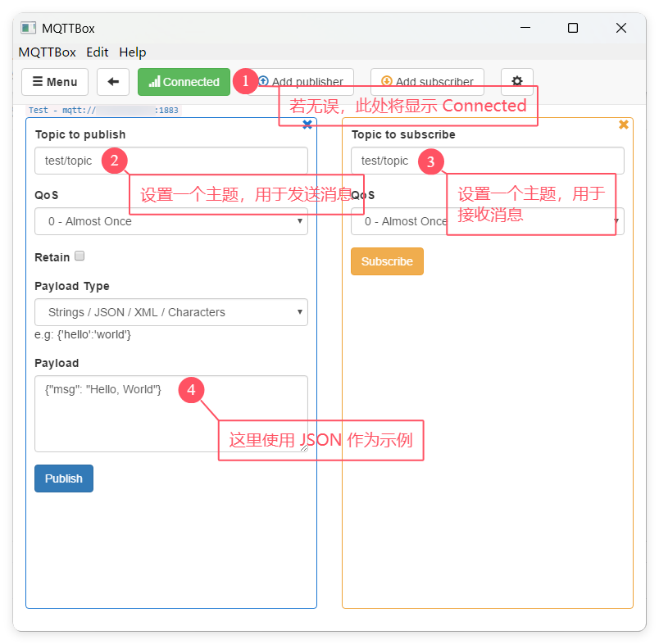This screenshot has width=659, height=644.
Task: Open the gear settings button
Action: (x=516, y=81)
